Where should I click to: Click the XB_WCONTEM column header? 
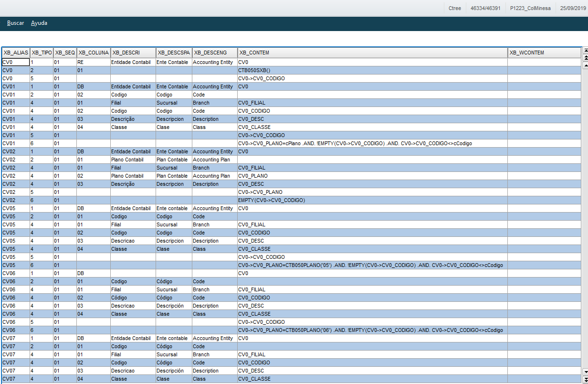point(544,53)
